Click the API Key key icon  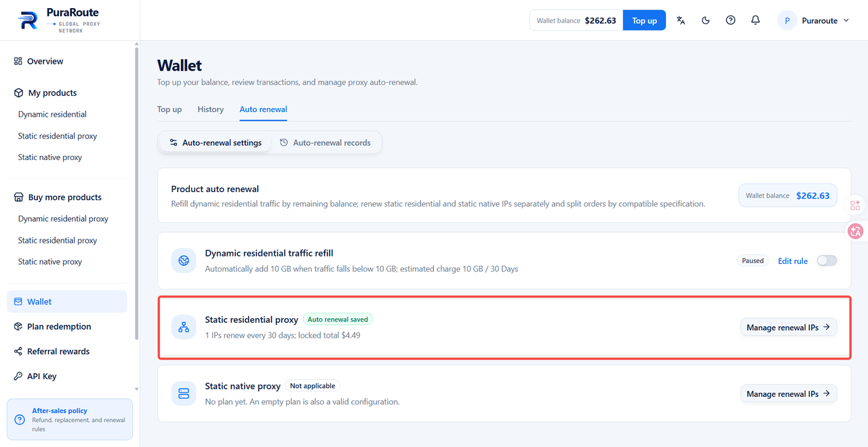(x=18, y=376)
